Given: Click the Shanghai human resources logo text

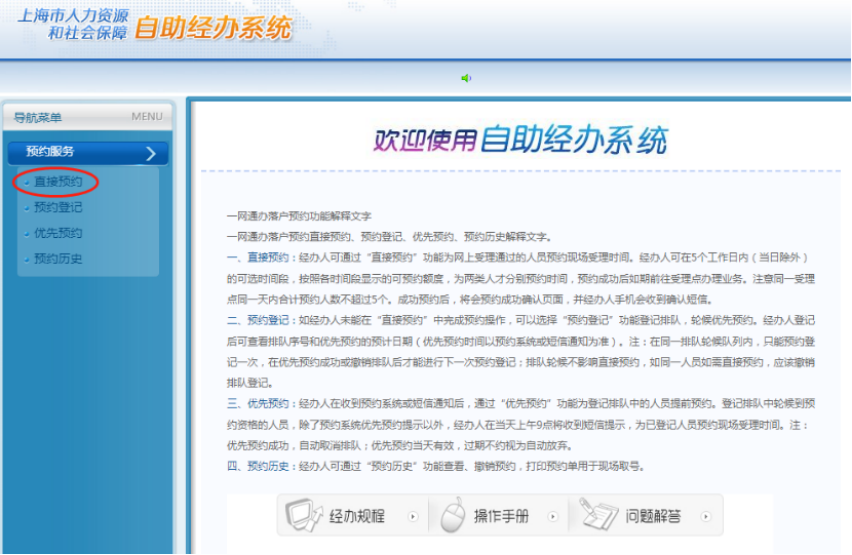Looking at the screenshot, I should point(73,25).
